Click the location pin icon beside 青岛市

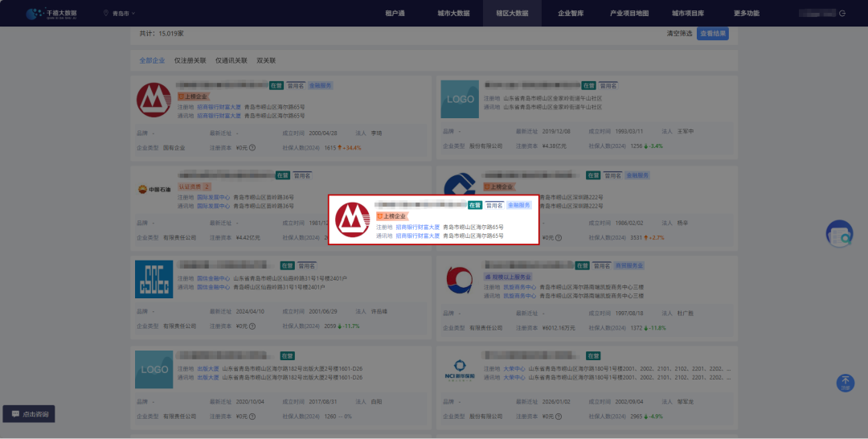[106, 13]
